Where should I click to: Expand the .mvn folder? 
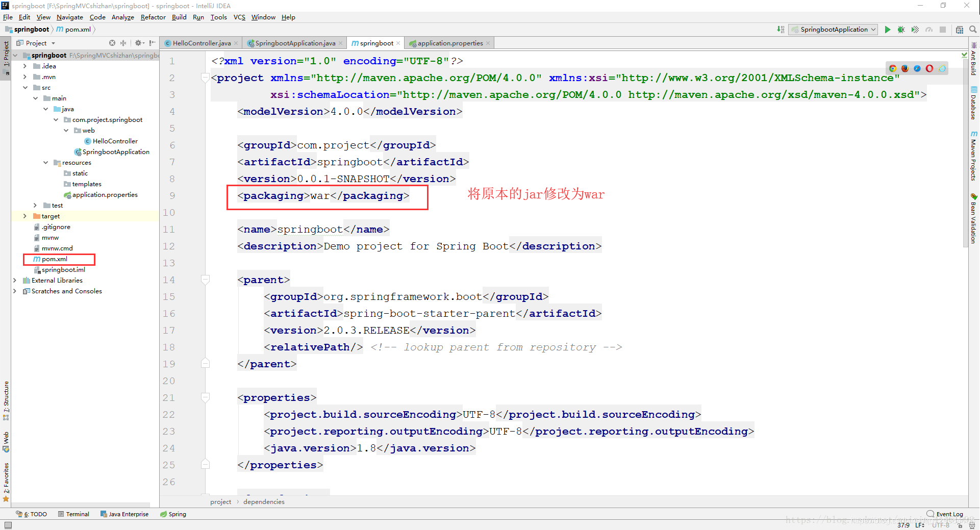point(25,77)
